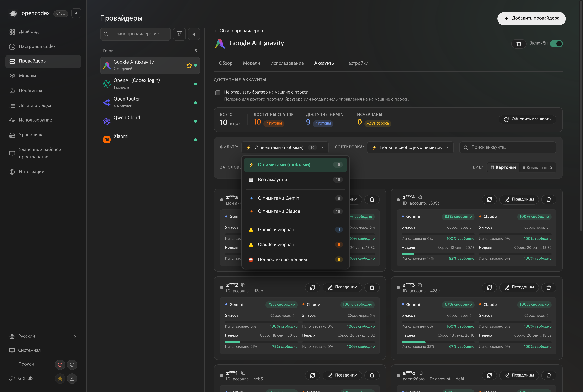This screenshot has width=583, height=392.
Task: Choose 'Claude исчерпан' filter option
Action: pos(295,245)
